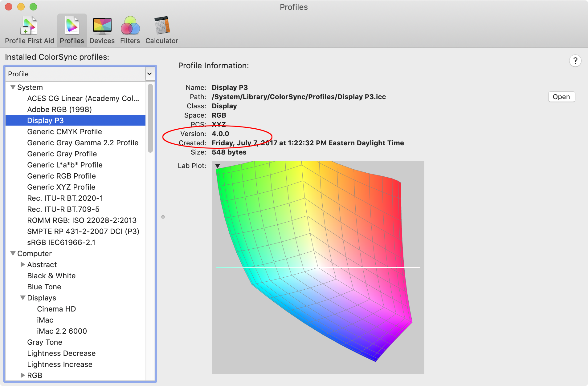Switch to the Devices section
Image resolution: width=588 pixels, height=386 pixels.
pos(102,29)
